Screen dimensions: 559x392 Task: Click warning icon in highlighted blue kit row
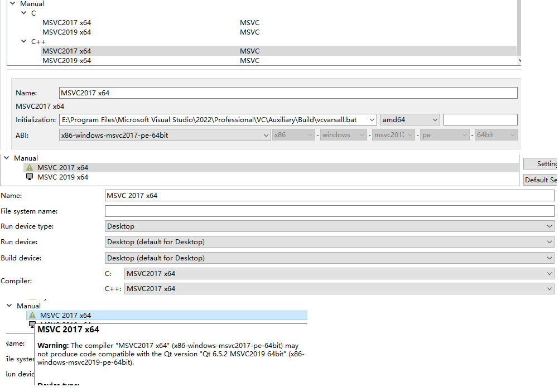pos(32,316)
